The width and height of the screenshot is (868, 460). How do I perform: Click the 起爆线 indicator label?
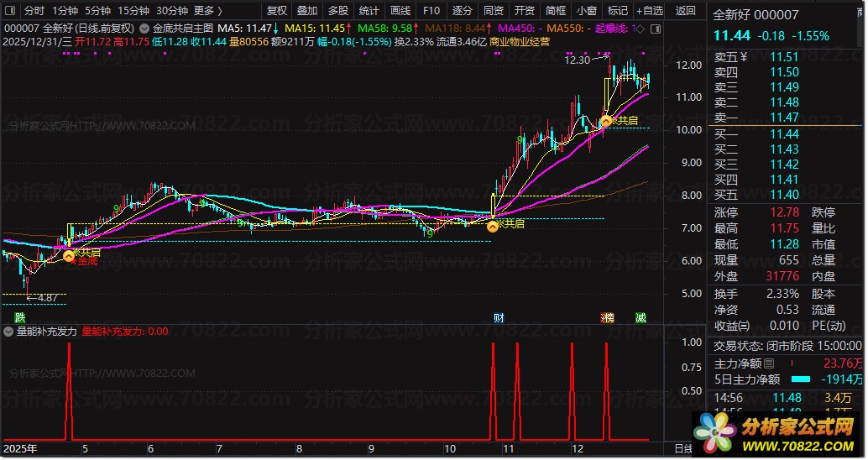pyautogui.click(x=611, y=29)
